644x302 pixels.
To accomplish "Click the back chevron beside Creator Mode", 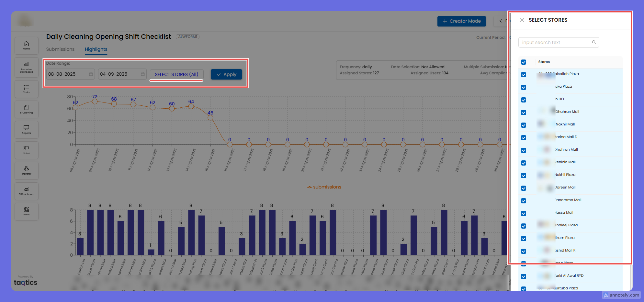I will pyautogui.click(x=501, y=21).
